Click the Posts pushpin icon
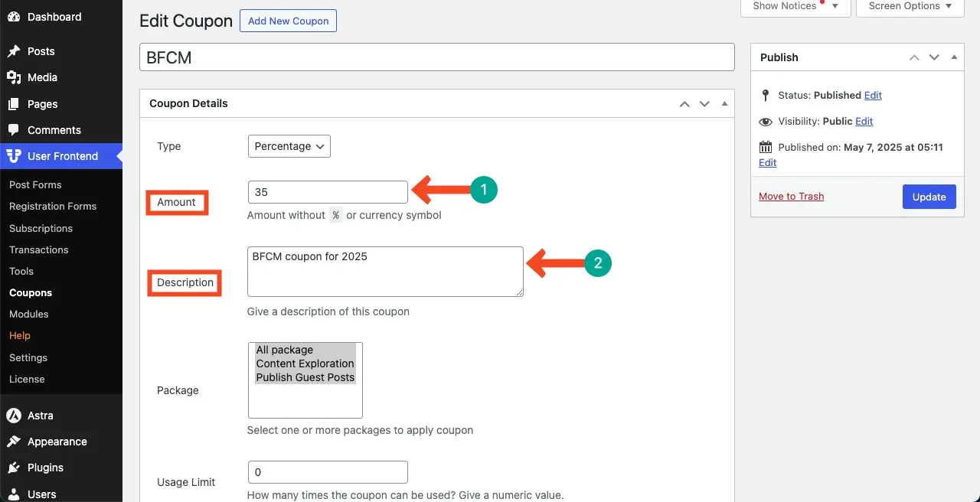The image size is (980, 502). [14, 51]
